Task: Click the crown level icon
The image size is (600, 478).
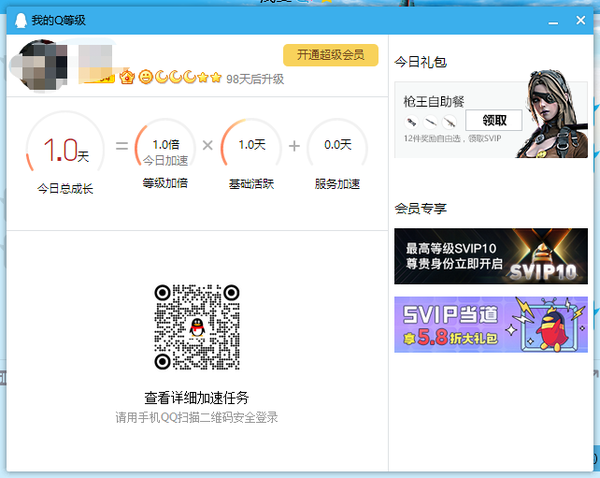Action: 127,77
